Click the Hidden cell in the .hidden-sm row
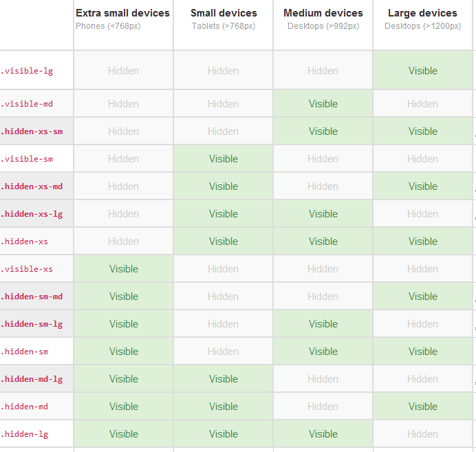The width and height of the screenshot is (476, 452). click(223, 352)
